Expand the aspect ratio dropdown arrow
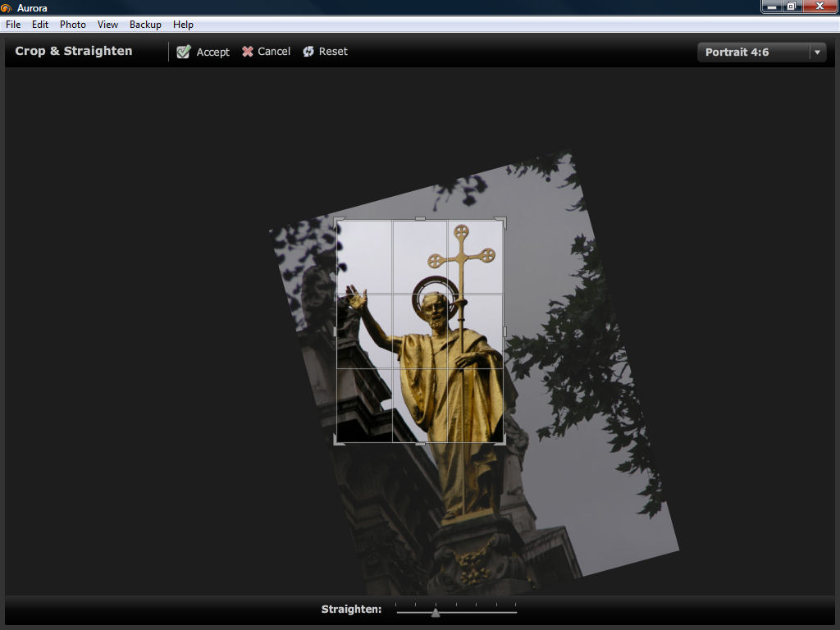Screen dimensions: 840x630 817,52
